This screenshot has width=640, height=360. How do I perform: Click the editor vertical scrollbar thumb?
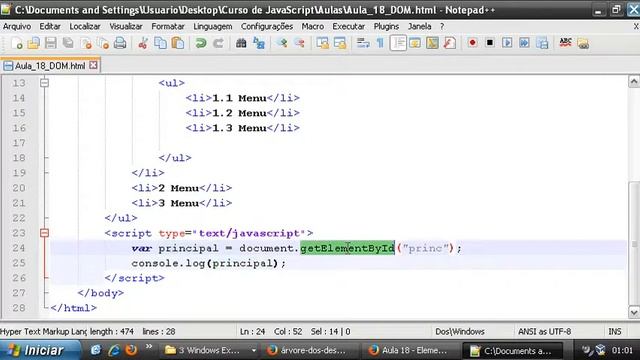tap(633, 243)
